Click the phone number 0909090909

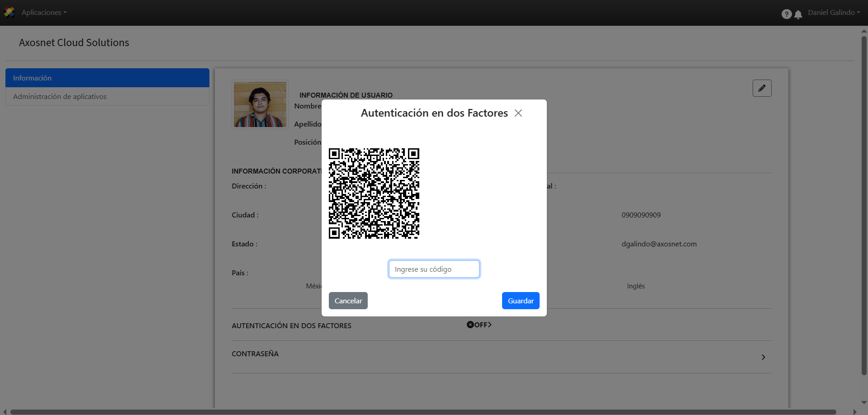pyautogui.click(x=641, y=215)
